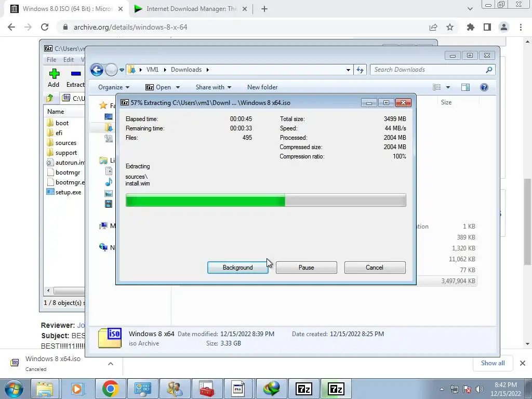Image resolution: width=532 pixels, height=399 pixels.
Task: Open the Windows Start button
Action: (13, 389)
